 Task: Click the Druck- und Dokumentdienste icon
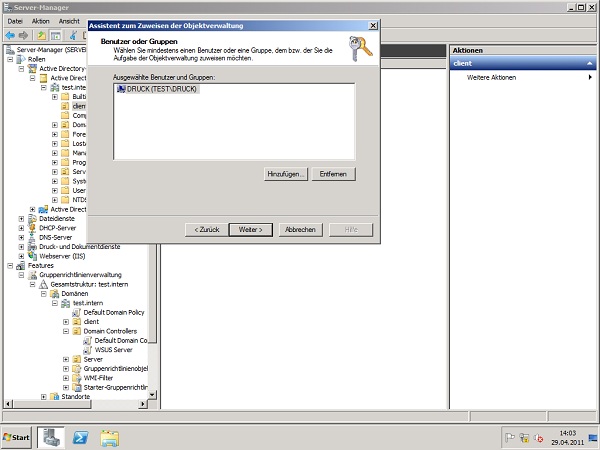[33, 247]
